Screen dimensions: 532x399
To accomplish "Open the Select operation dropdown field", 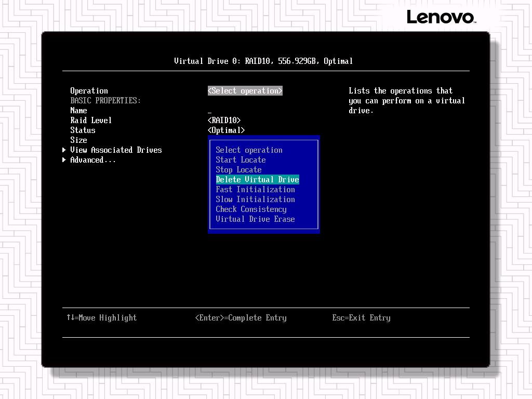I will pos(245,91).
